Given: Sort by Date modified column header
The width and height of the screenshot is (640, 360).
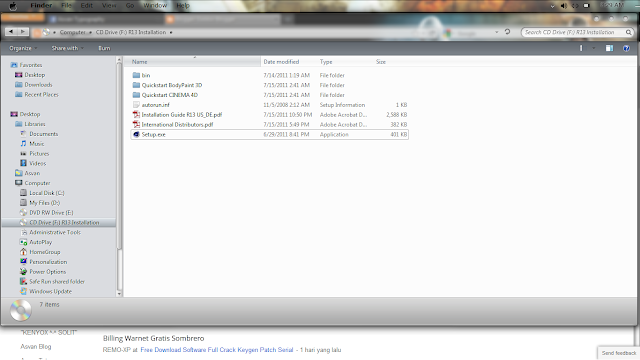Looking at the screenshot, I should (x=289, y=62).
